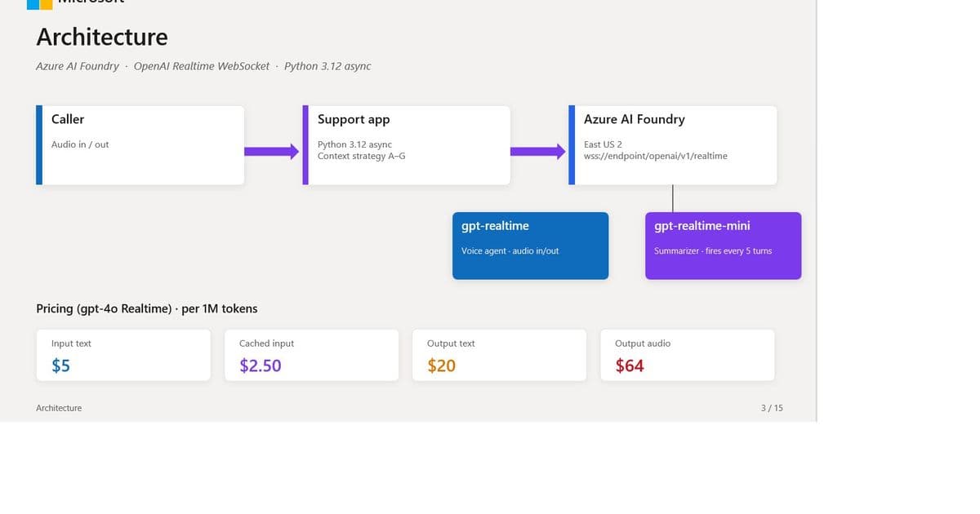Select the '$2.50' price value
This screenshot has width=980, height=514.
point(261,366)
